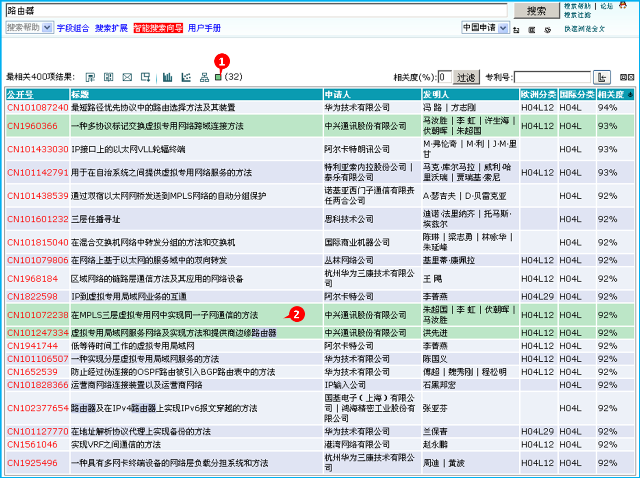Open the 用户手册 user manual link

pyautogui.click(x=204, y=28)
